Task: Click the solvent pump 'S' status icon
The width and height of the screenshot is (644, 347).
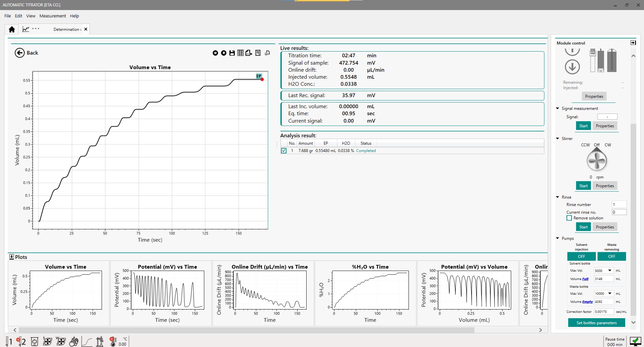Action: tap(47, 342)
